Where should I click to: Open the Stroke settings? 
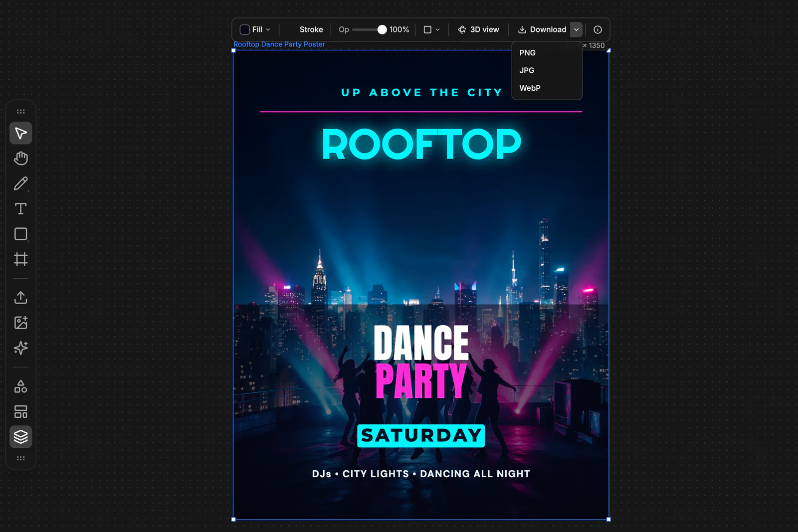[x=311, y=29]
